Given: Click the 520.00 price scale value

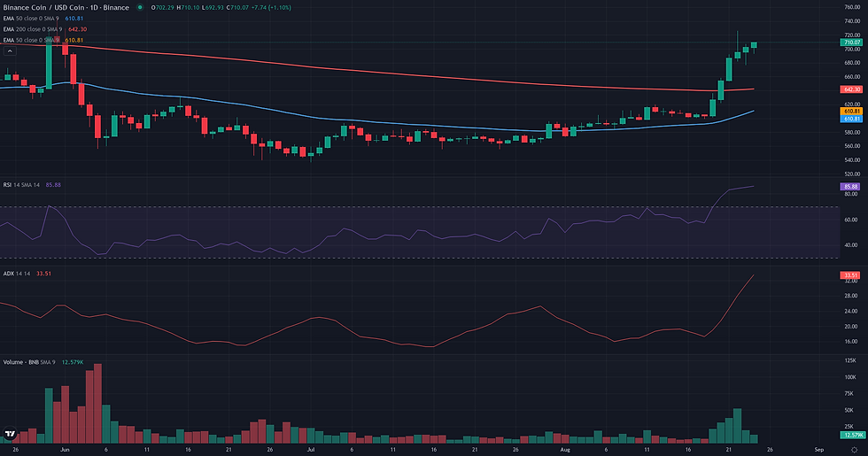Looking at the screenshot, I should pyautogui.click(x=852, y=174).
